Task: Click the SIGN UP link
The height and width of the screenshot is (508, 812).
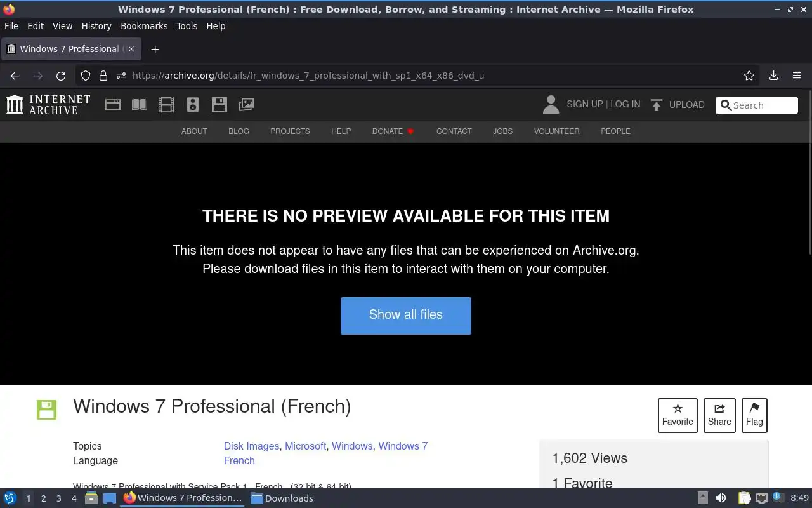Action: click(x=585, y=104)
